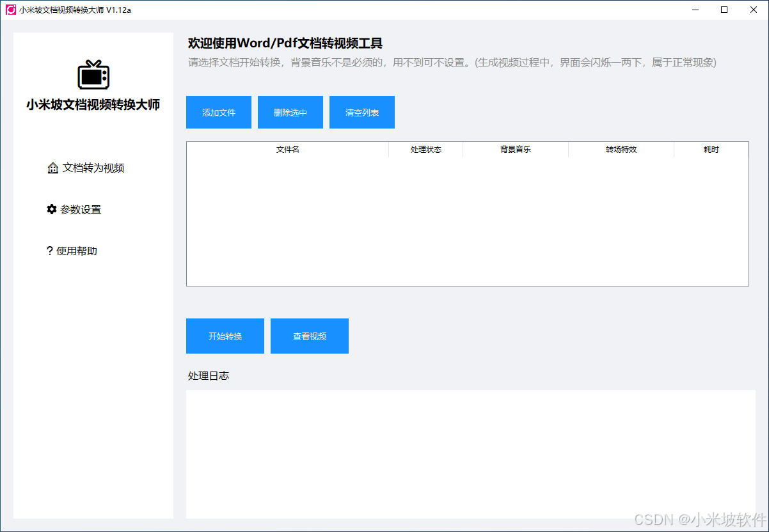The image size is (769, 532).
Task: Click the 删除选中 button
Action: point(290,113)
